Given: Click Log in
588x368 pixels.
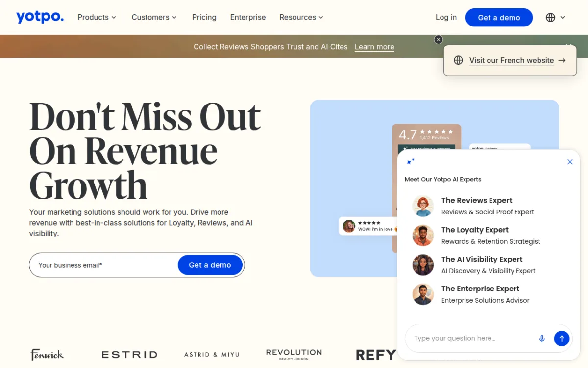Looking at the screenshot, I should click(446, 17).
